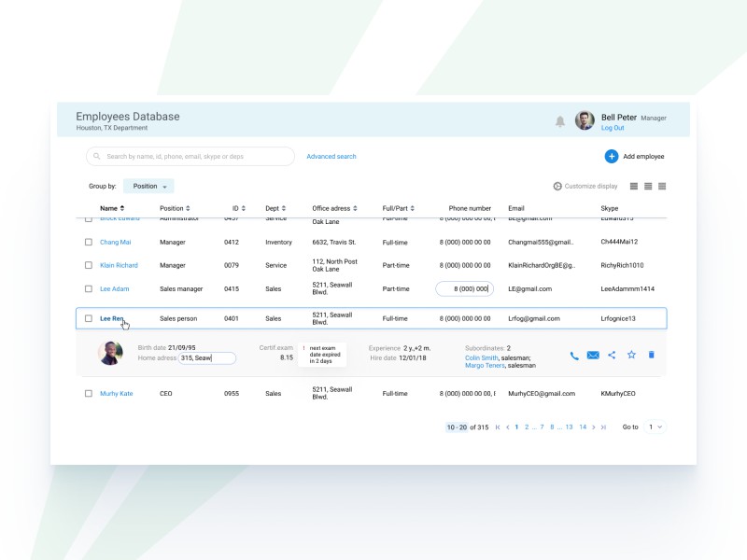Tick the checkbox for Lee Ren
Viewport: 747px width, 560px height.
point(88,318)
